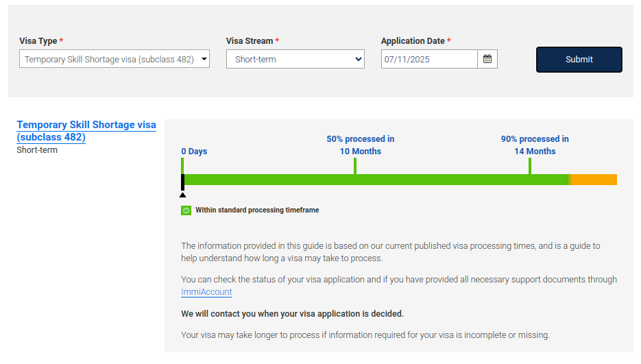Click the green clock legend icon
The image size is (641, 364).
coord(186,210)
